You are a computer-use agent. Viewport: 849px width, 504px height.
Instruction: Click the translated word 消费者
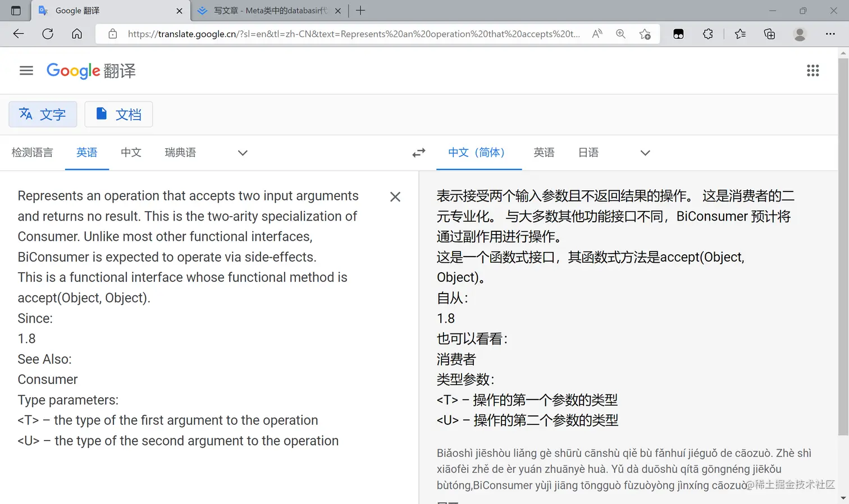point(457,359)
